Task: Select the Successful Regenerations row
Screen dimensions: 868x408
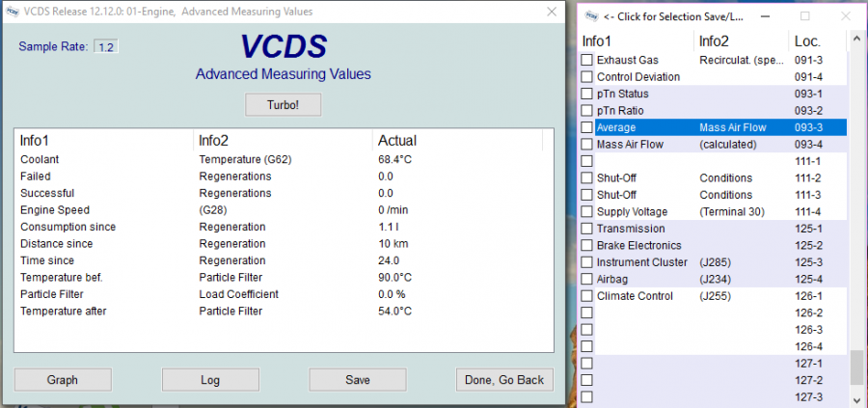Action: click(283, 193)
